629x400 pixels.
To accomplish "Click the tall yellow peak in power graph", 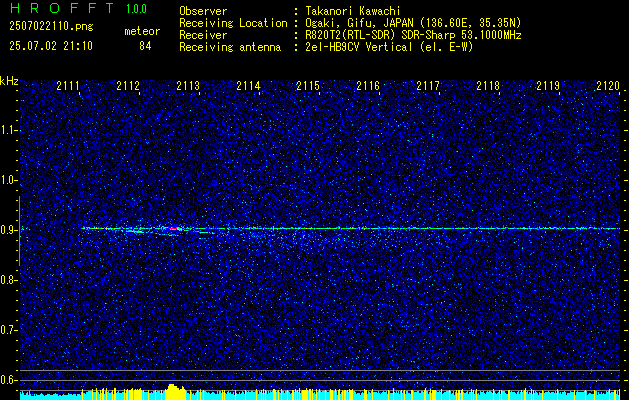I will coord(175,391).
